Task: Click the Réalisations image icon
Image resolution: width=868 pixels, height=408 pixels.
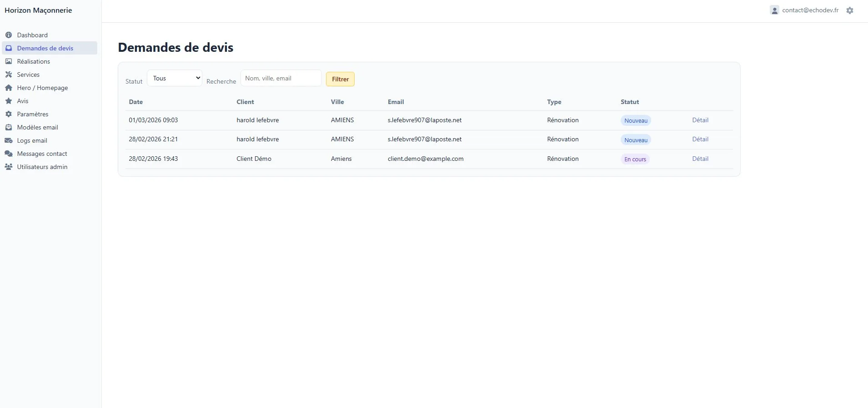Action: (x=9, y=61)
